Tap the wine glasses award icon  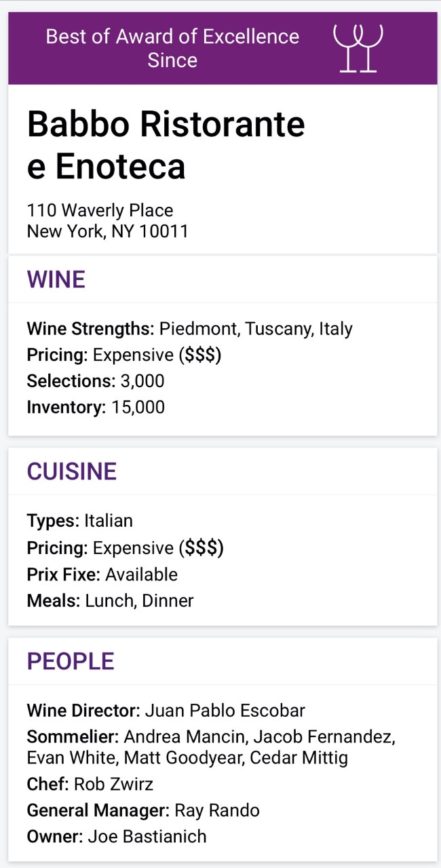358,47
